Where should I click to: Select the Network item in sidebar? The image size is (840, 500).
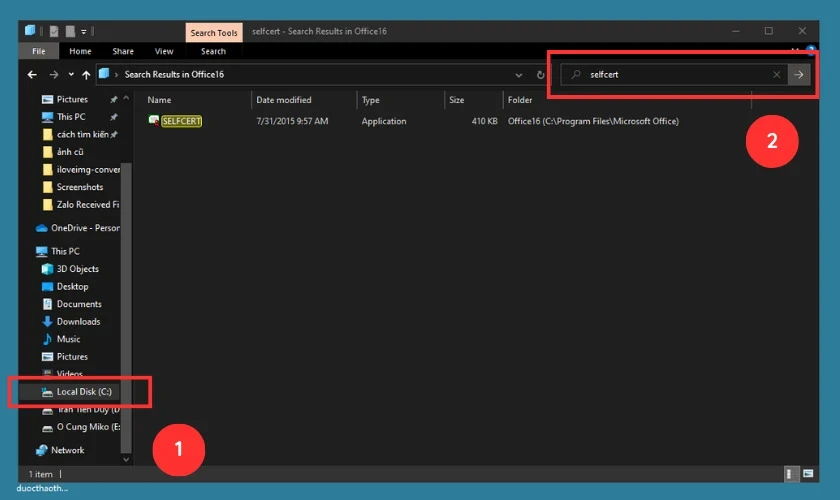click(67, 450)
